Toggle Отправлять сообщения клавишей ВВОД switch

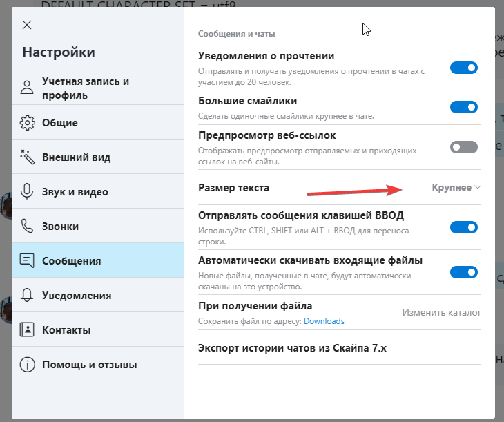click(x=463, y=227)
